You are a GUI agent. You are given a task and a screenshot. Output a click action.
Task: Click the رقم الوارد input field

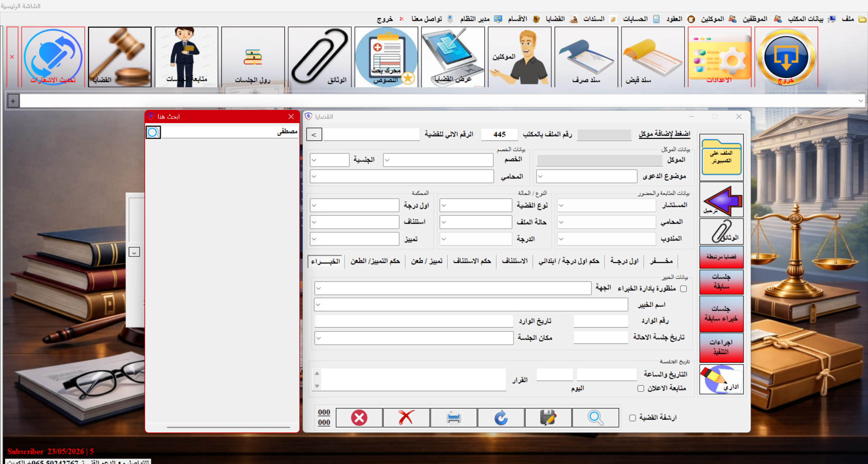[x=601, y=321]
